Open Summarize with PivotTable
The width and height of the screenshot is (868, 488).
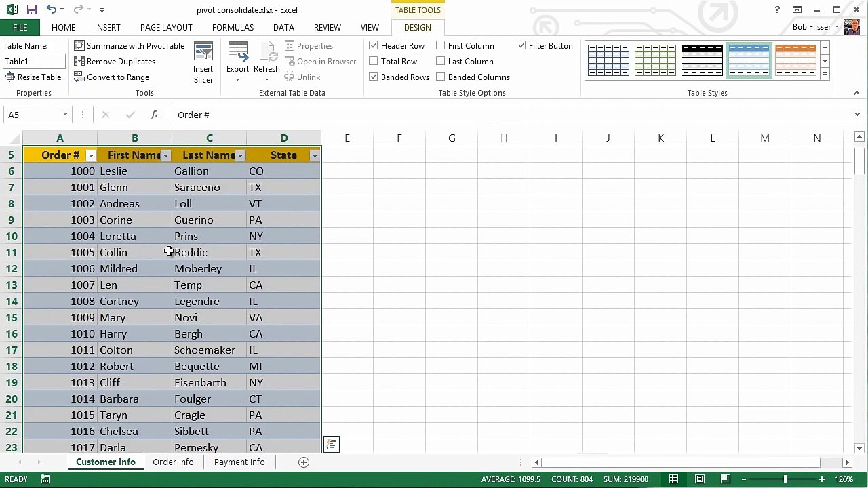point(129,45)
